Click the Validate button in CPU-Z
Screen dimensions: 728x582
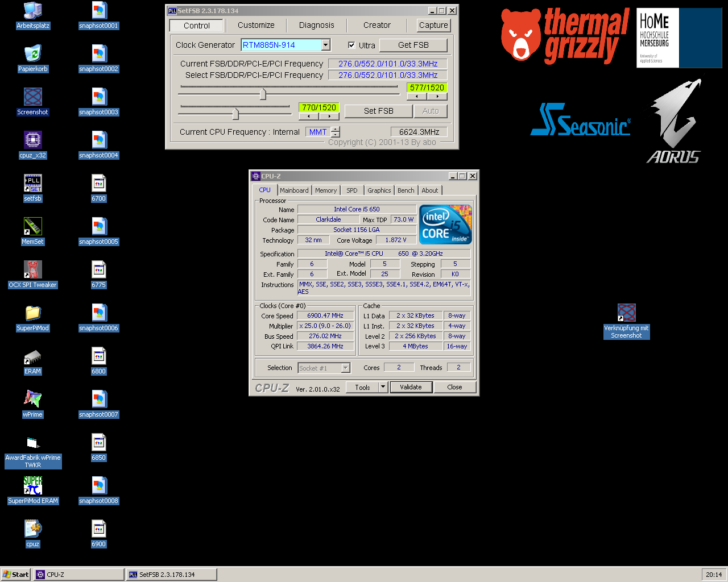tap(411, 387)
